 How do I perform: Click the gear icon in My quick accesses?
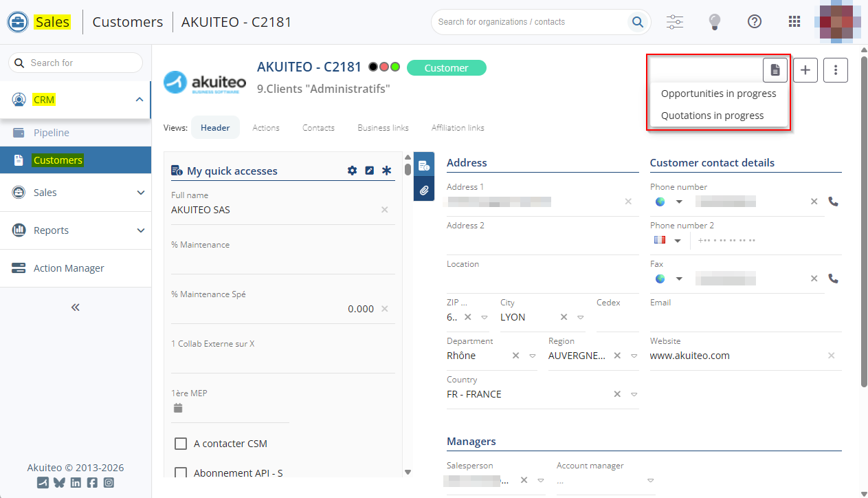click(352, 171)
